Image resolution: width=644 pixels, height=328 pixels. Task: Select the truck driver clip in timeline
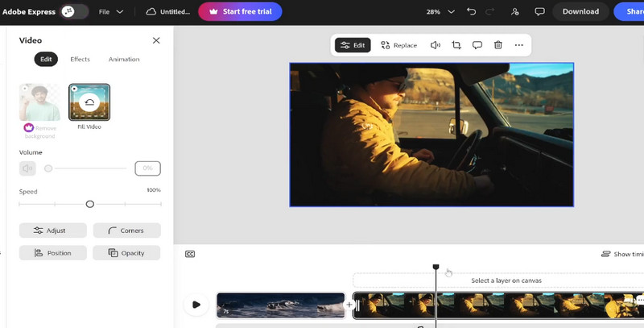499,305
